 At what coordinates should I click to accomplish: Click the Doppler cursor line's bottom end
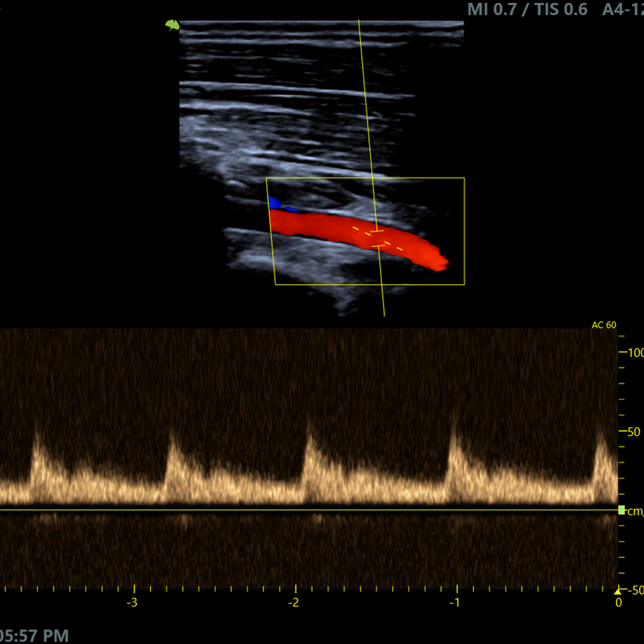[x=384, y=315]
